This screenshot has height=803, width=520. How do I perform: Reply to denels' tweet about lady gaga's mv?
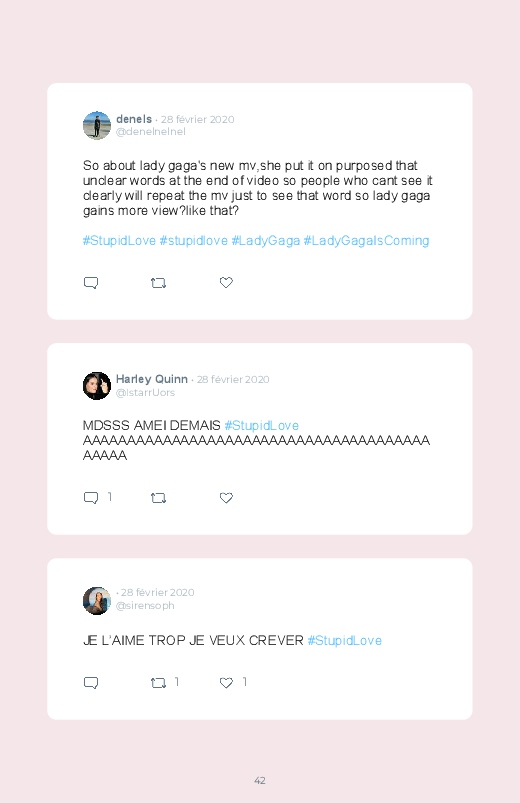[91, 283]
